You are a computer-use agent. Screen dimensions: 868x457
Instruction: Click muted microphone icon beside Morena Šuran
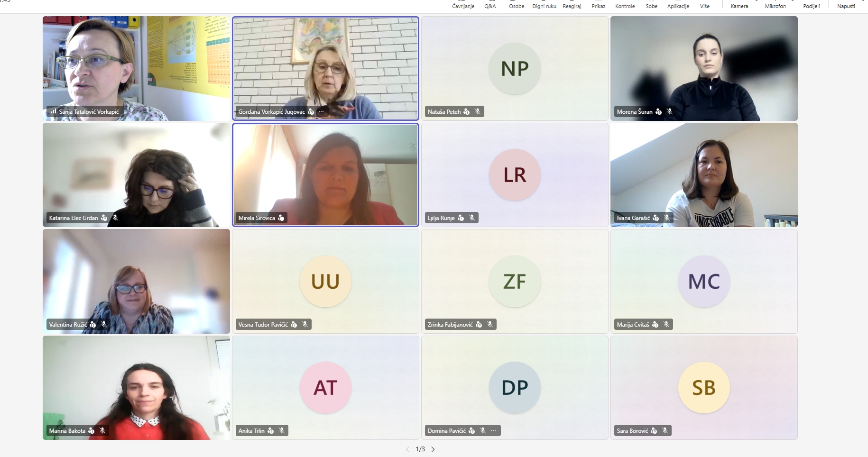tap(670, 112)
